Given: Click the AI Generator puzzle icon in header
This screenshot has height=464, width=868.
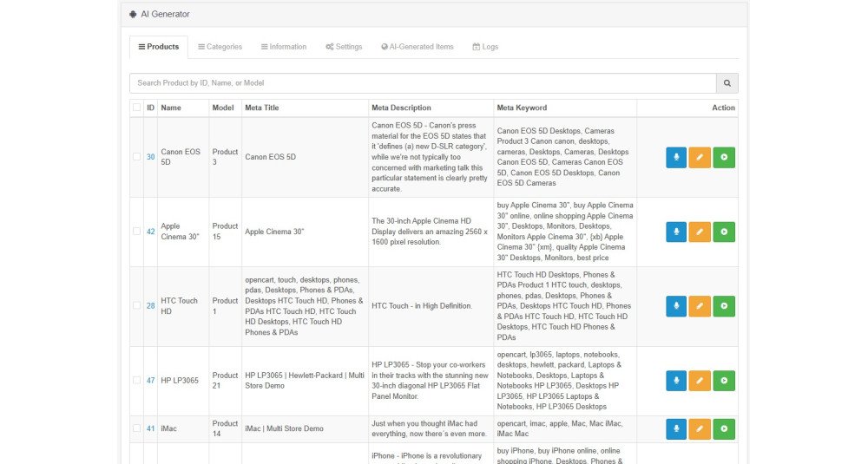Looking at the screenshot, I should [x=133, y=15].
